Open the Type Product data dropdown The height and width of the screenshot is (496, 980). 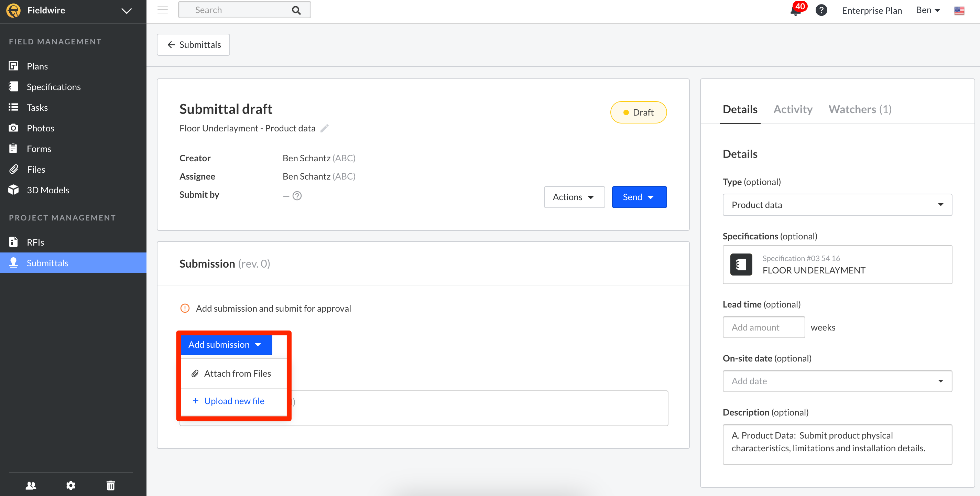pos(837,205)
